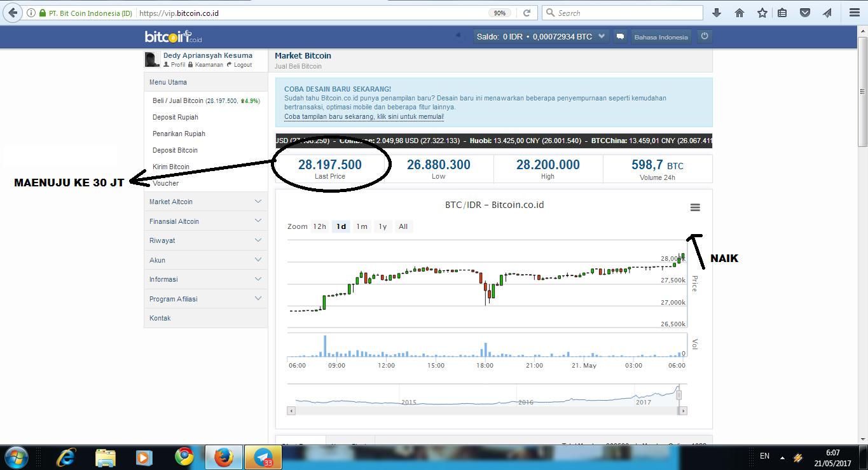Click the browser Search input field

click(x=622, y=13)
